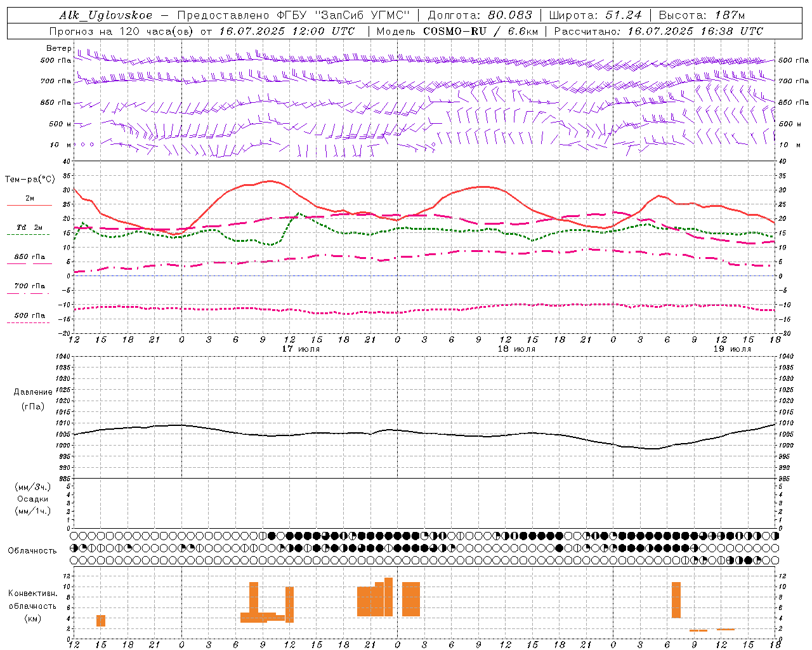Click the Давление pressure panel label
The width and height of the screenshot is (812, 650).
[33, 392]
